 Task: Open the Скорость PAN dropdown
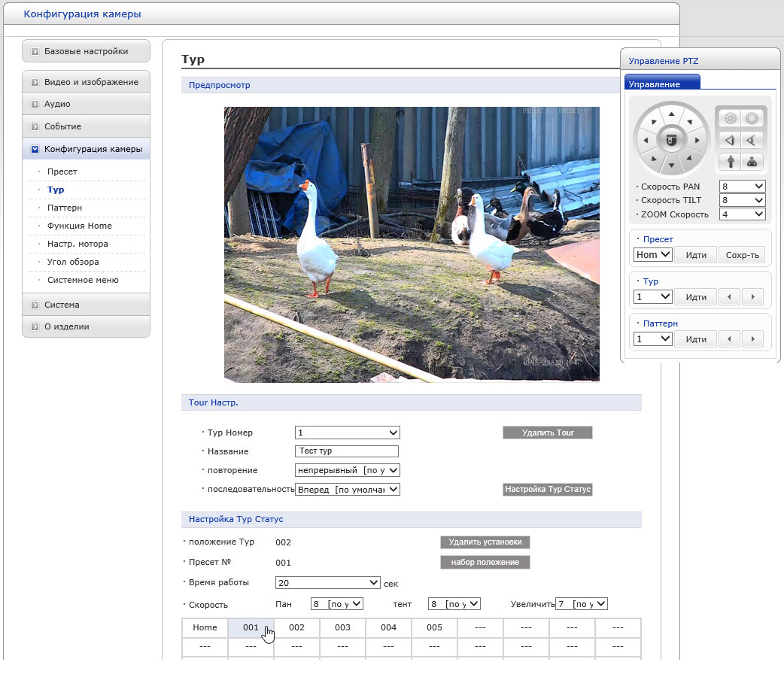[742, 186]
